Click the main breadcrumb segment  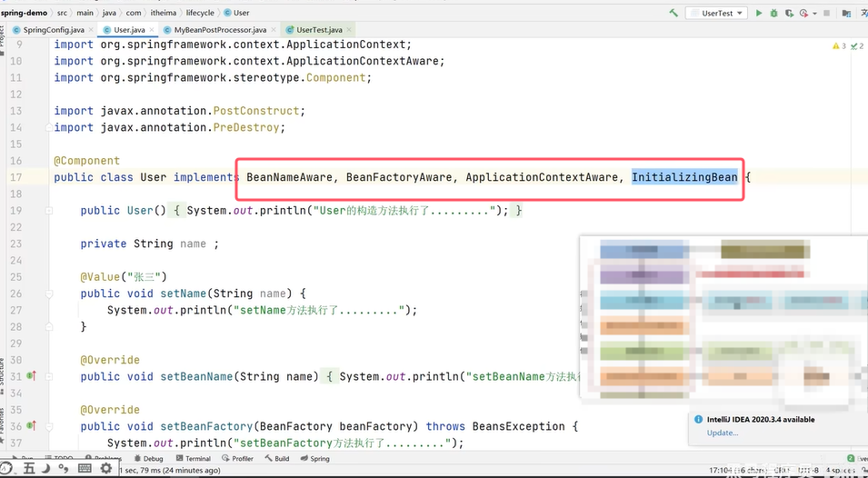click(85, 13)
